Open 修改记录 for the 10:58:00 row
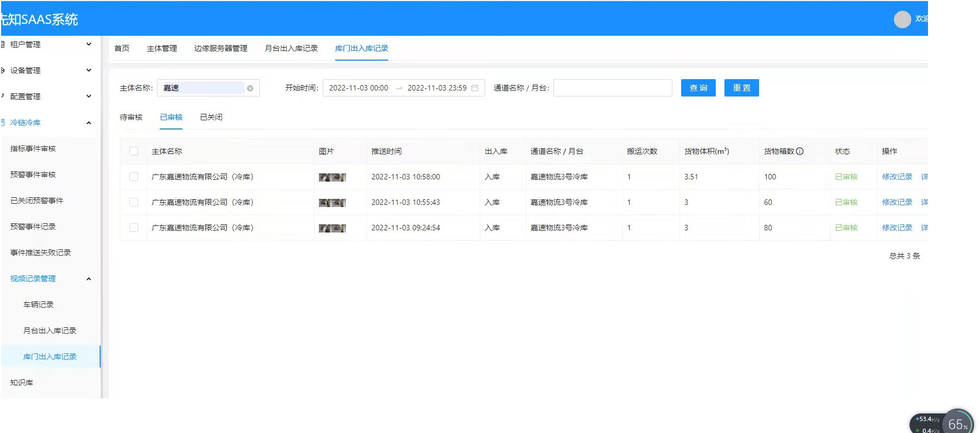Image resolution: width=980 pixels, height=433 pixels. tap(897, 177)
